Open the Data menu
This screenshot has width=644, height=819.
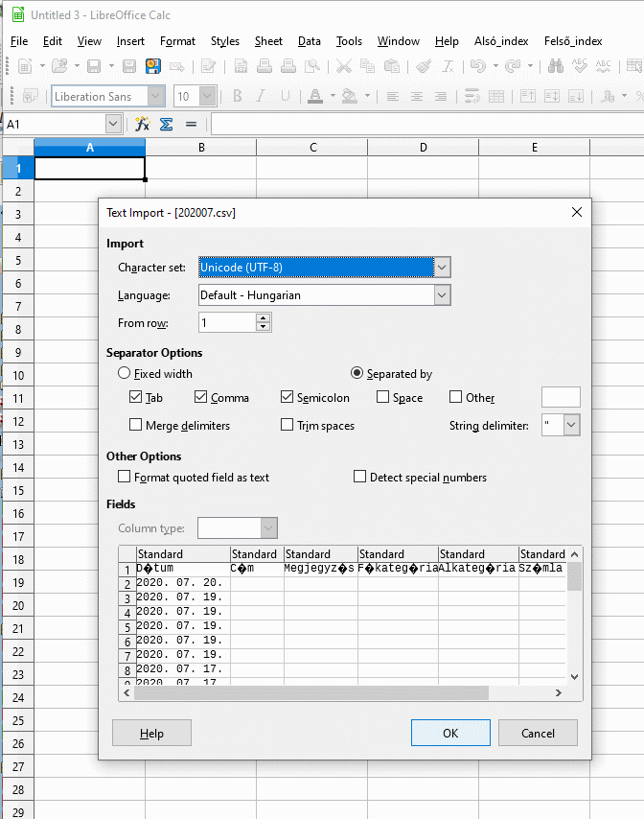coord(309,41)
